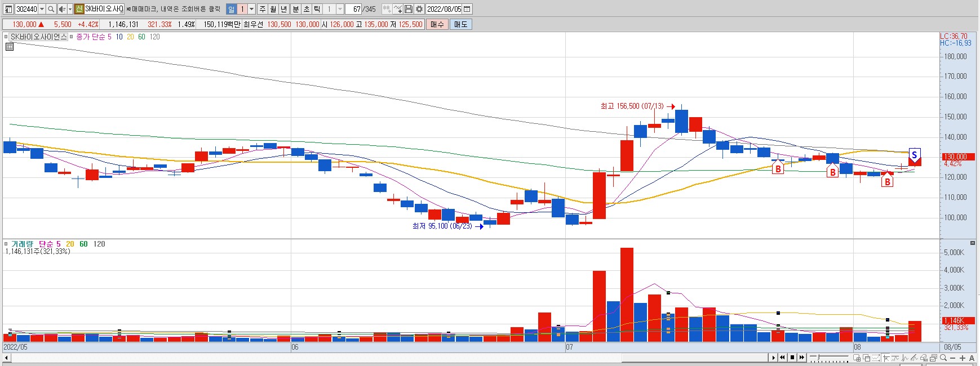The height and width of the screenshot is (366, 980).
Task: Select the yearly 년 period tab
Action: [284, 9]
